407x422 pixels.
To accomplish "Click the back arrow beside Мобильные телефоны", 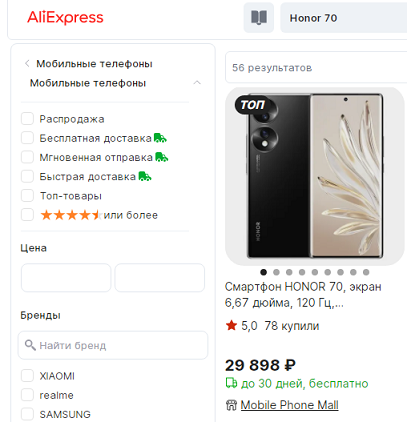I will click(27, 63).
